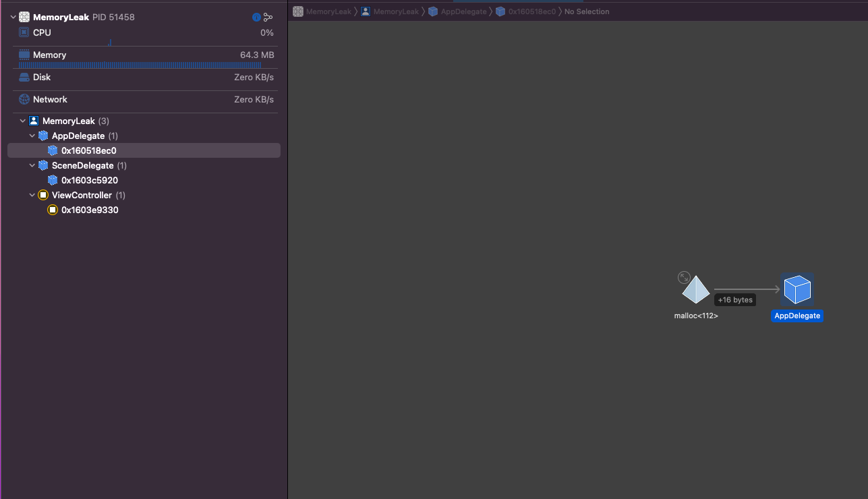Select instance 0x1603c5920 under SceneDelegate
Image resolution: width=868 pixels, height=499 pixels.
[x=89, y=180]
